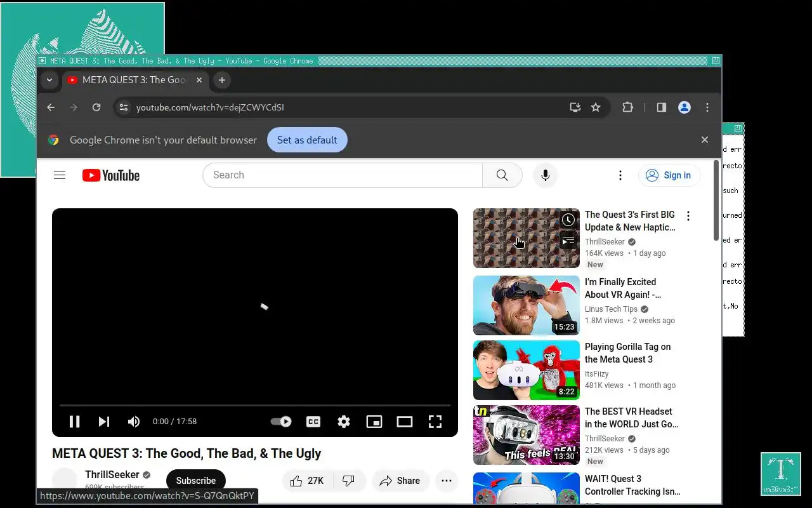Subscribe to ThrillSeeker
Image resolution: width=812 pixels, height=508 pixels.
(x=196, y=481)
